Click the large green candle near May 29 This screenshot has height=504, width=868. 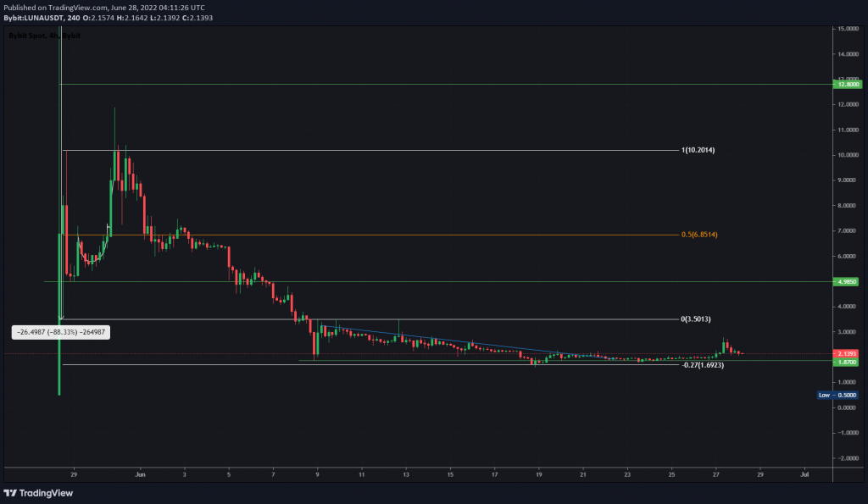pos(59,314)
